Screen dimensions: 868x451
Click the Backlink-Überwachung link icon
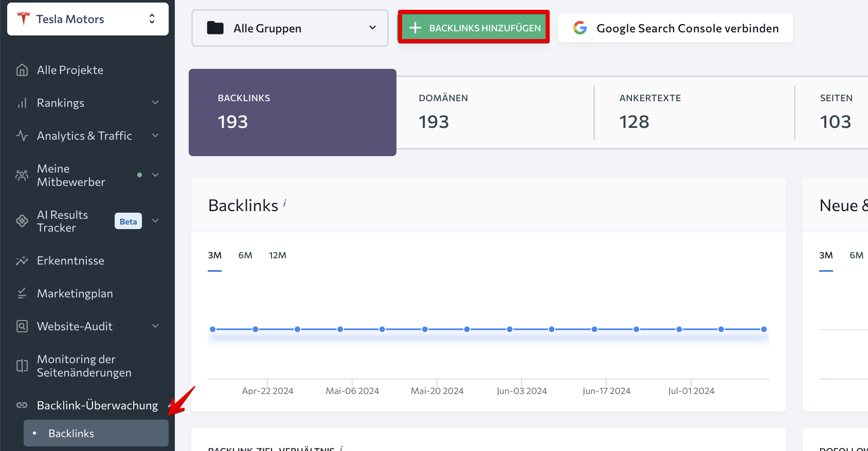[x=22, y=405]
